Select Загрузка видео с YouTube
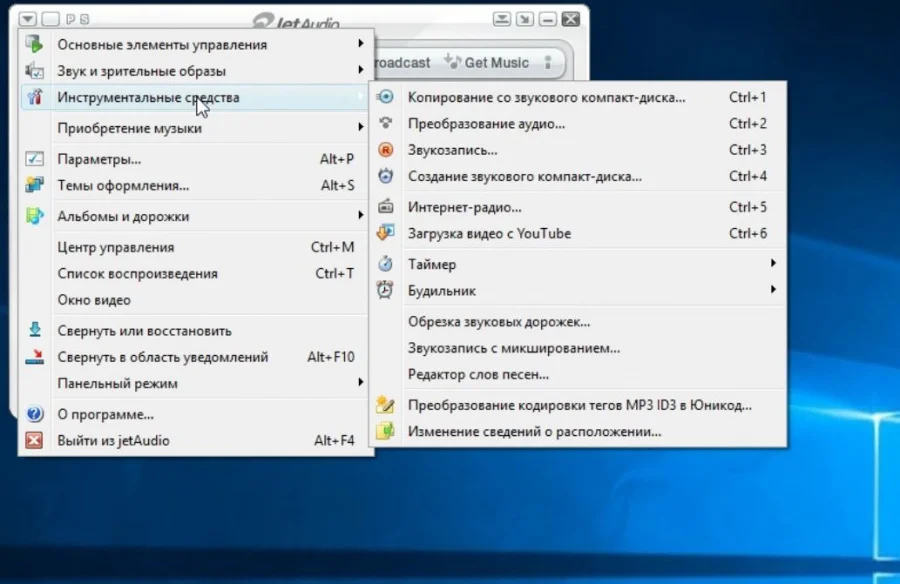900x584 pixels. (x=578, y=234)
